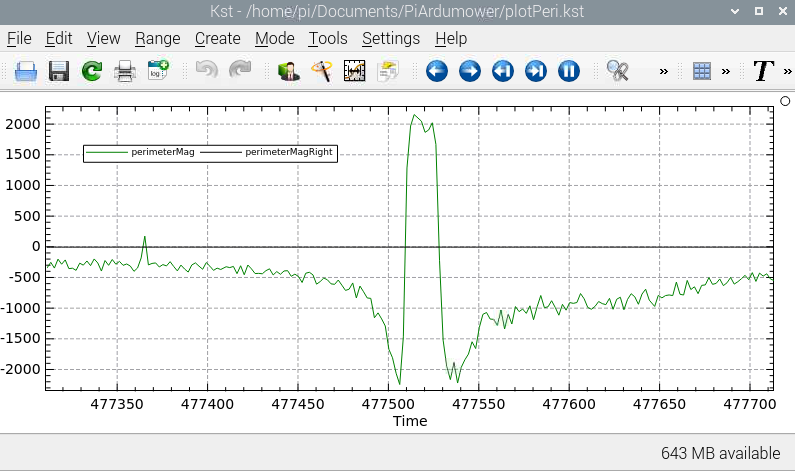Image resolution: width=795 pixels, height=471 pixels.
Task: Click the Redo arrow icon
Action: (x=240, y=70)
